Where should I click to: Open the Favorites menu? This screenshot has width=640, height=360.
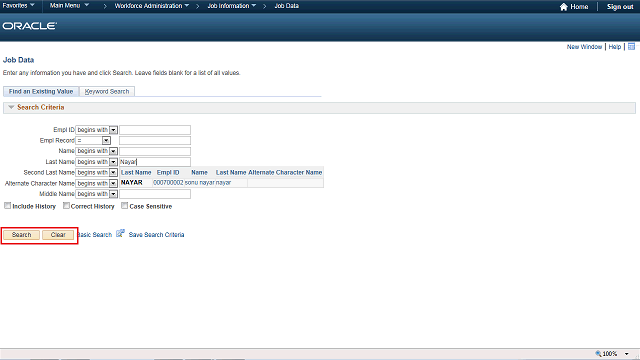coord(18,6)
